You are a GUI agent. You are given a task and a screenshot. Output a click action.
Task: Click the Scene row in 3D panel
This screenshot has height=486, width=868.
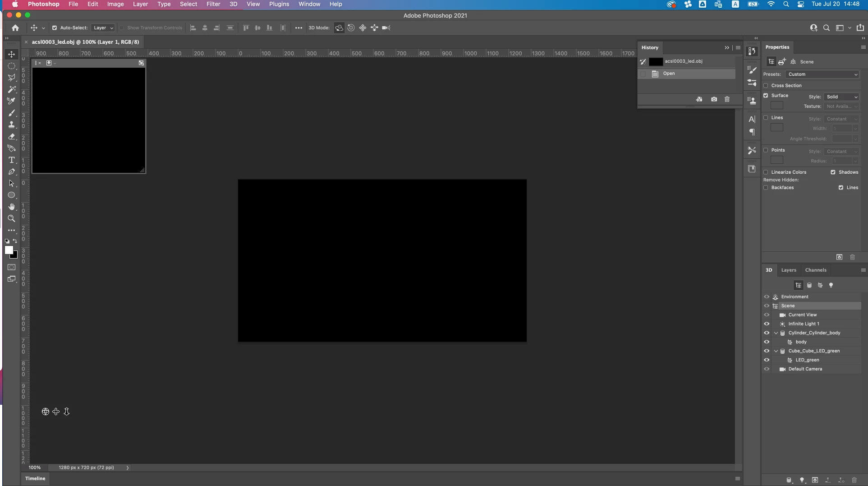[x=812, y=306]
